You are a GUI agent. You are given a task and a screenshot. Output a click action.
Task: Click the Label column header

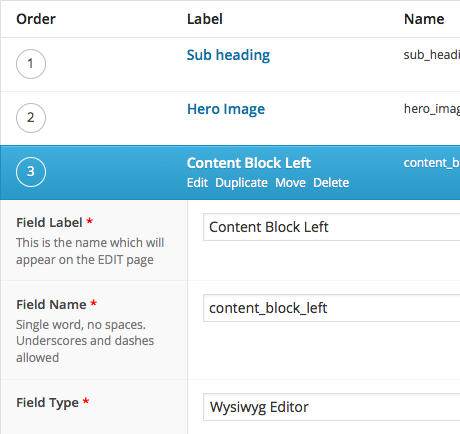point(205,19)
